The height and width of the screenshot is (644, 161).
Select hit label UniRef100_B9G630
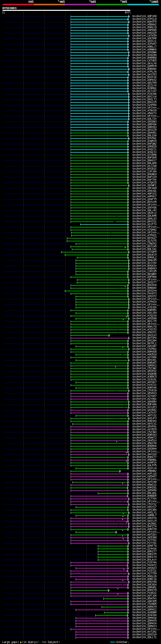pyautogui.click(x=144, y=266)
